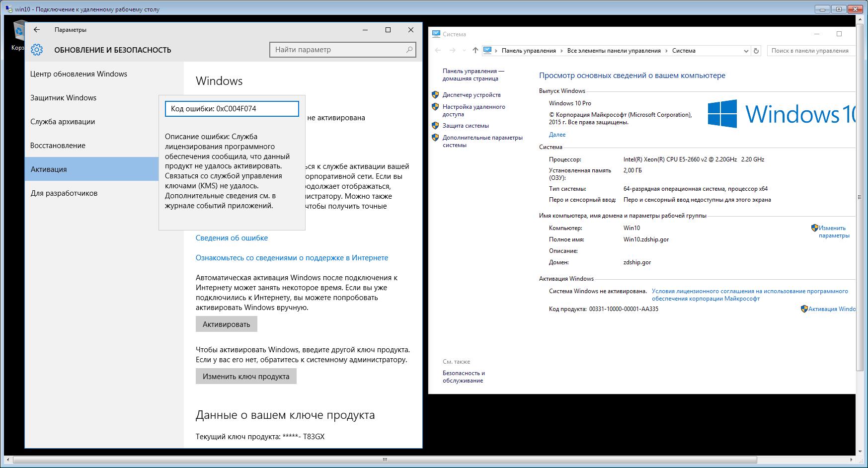Open Control Panel home page link
This screenshot has height=468, width=868.
(x=473, y=75)
